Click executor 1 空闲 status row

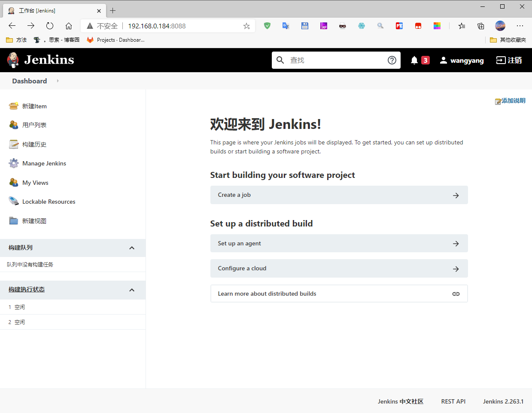(73, 307)
